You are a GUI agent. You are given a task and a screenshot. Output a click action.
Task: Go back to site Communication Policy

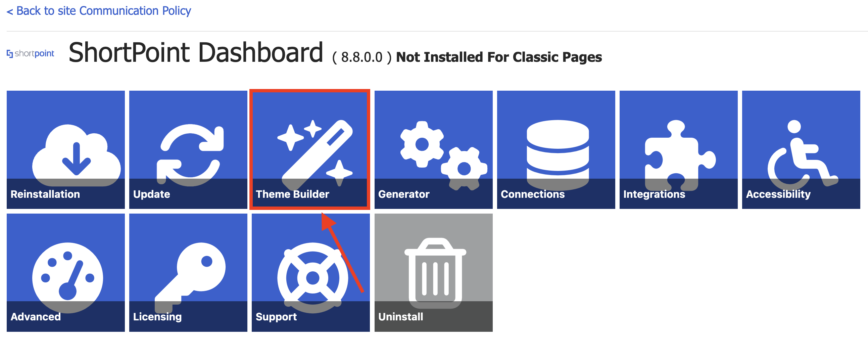click(x=98, y=11)
